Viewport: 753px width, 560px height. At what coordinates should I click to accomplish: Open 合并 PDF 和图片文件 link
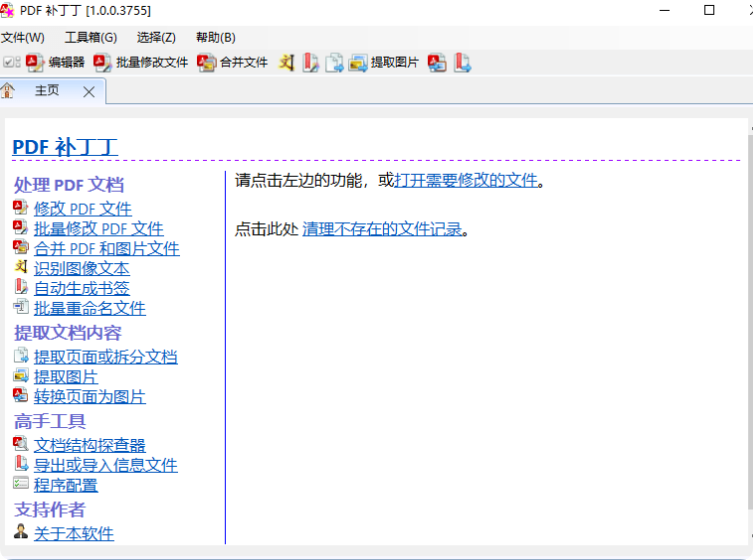point(107,248)
